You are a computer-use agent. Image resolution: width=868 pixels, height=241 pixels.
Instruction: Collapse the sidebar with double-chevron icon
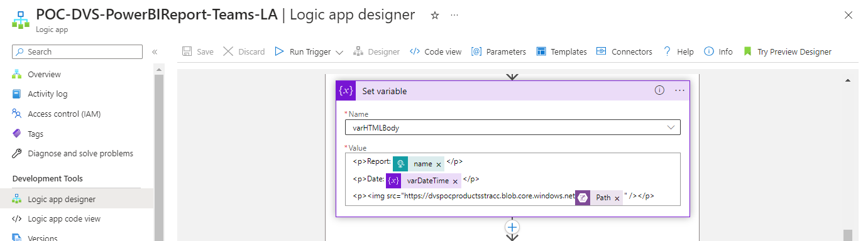pyautogui.click(x=155, y=52)
